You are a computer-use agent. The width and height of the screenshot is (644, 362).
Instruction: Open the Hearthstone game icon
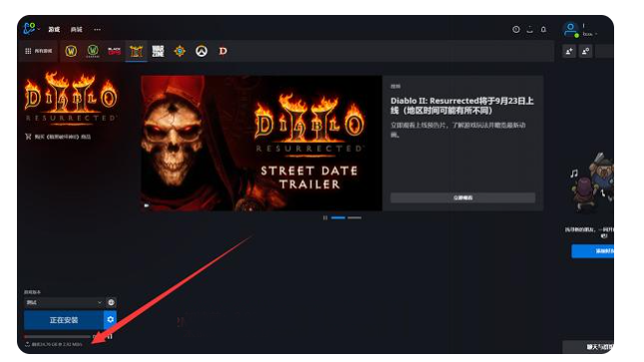[x=179, y=51]
